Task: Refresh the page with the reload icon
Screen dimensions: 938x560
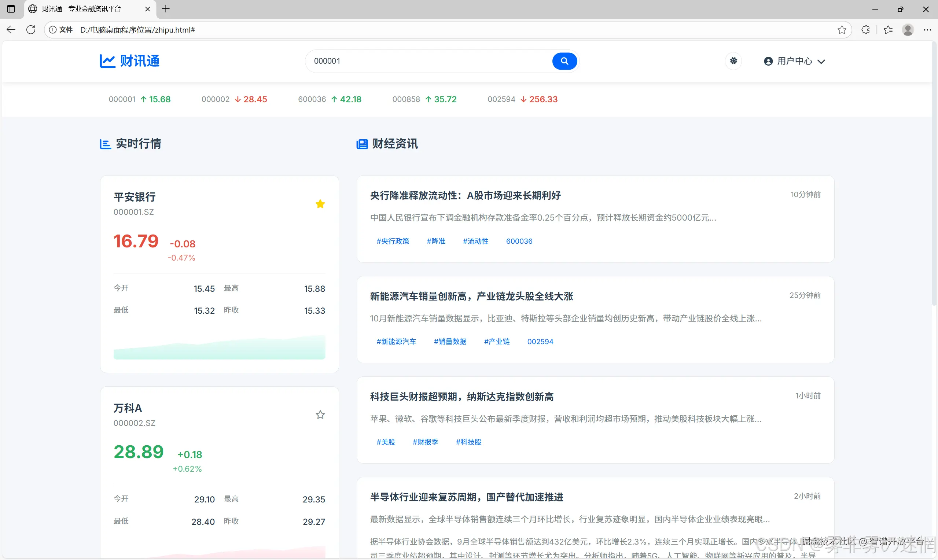Action: tap(31, 30)
